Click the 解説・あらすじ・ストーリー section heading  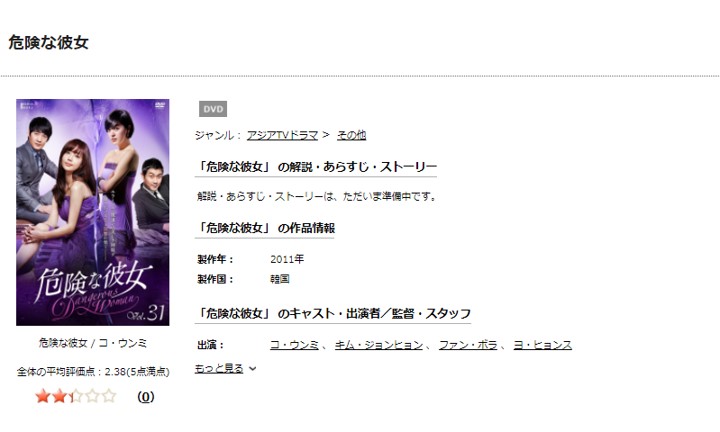315,167
